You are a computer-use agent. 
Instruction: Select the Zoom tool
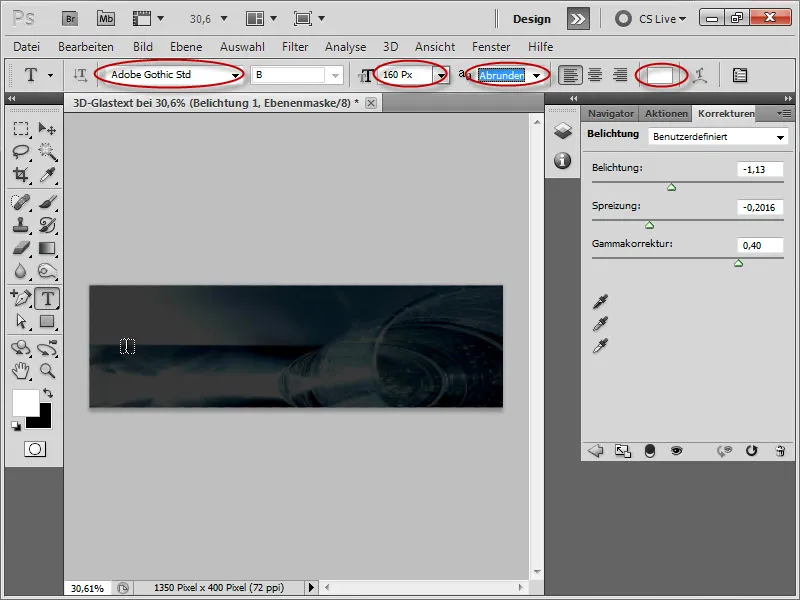[x=47, y=371]
